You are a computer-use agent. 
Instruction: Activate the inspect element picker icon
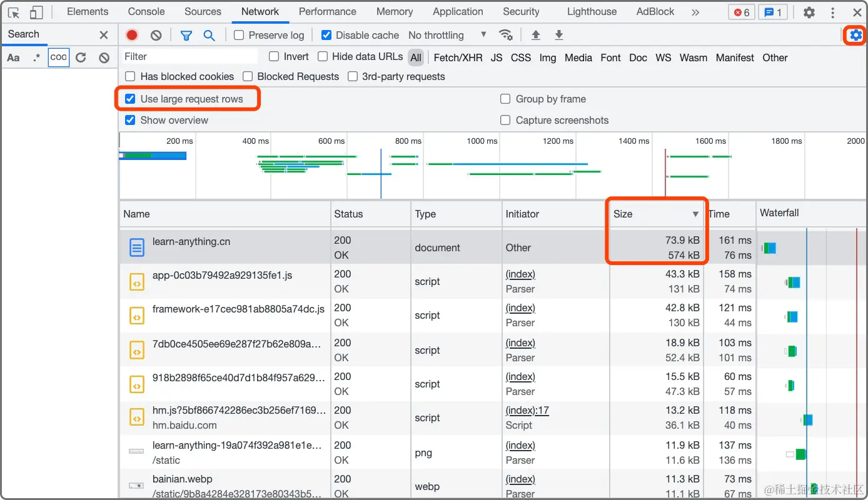pos(14,12)
